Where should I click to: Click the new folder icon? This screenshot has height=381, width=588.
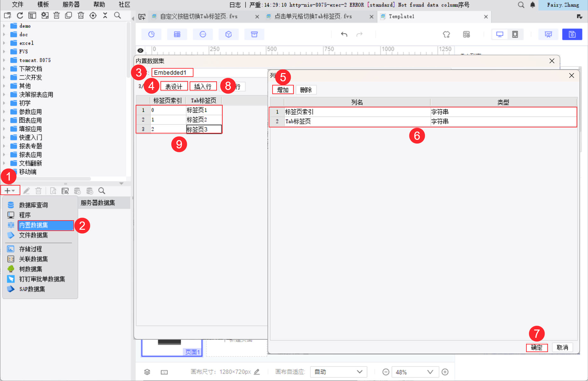click(7, 15)
